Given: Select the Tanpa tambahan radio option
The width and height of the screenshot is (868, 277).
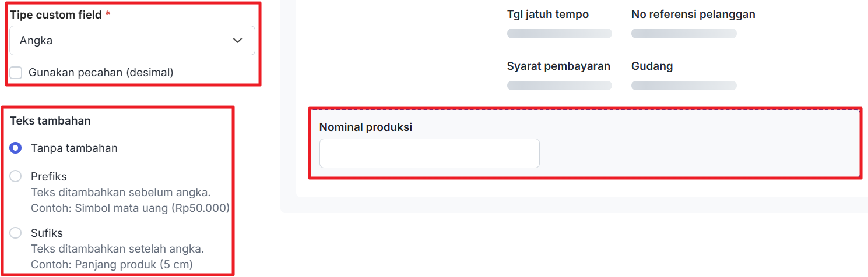Looking at the screenshot, I should coord(16,148).
